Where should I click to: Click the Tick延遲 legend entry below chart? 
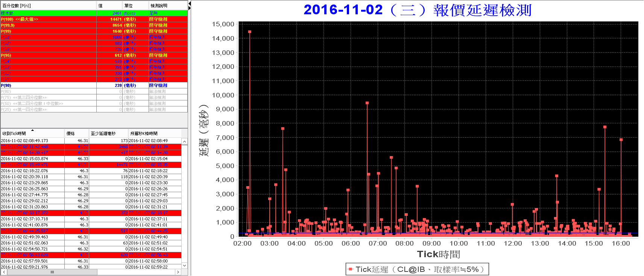[x=417, y=269]
